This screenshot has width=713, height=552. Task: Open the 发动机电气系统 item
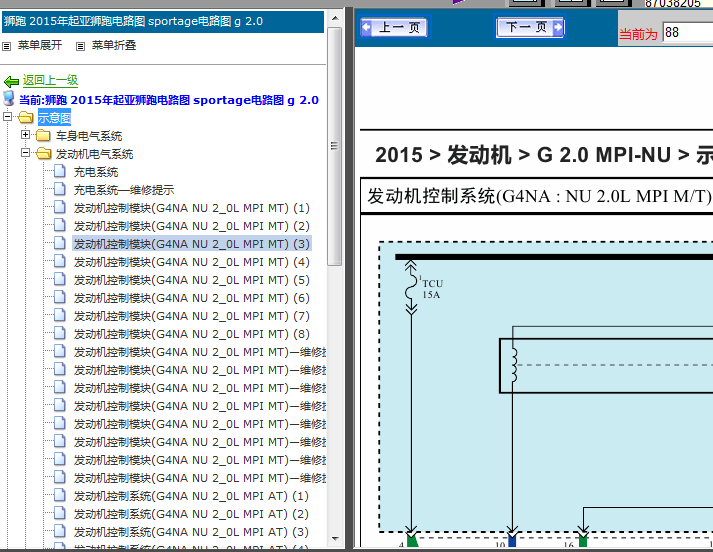(x=95, y=154)
